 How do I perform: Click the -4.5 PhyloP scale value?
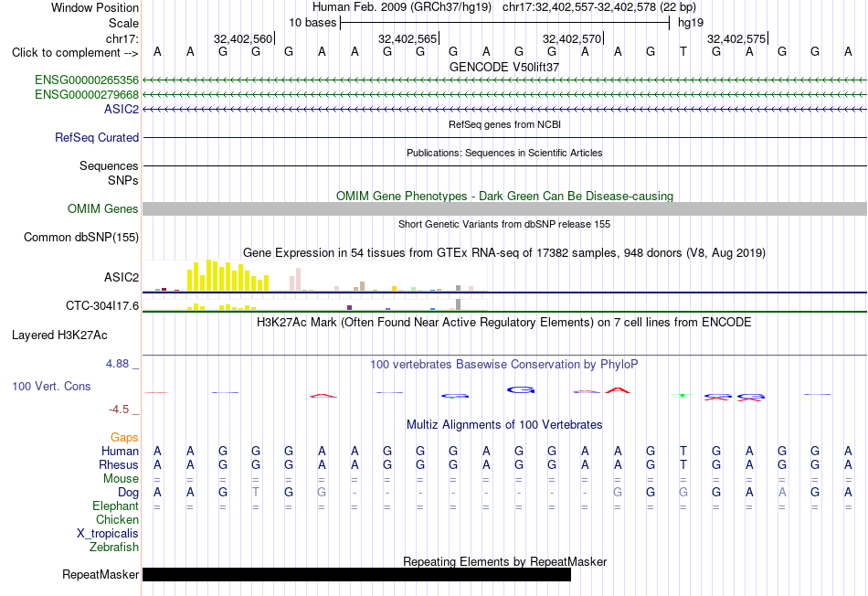point(119,410)
